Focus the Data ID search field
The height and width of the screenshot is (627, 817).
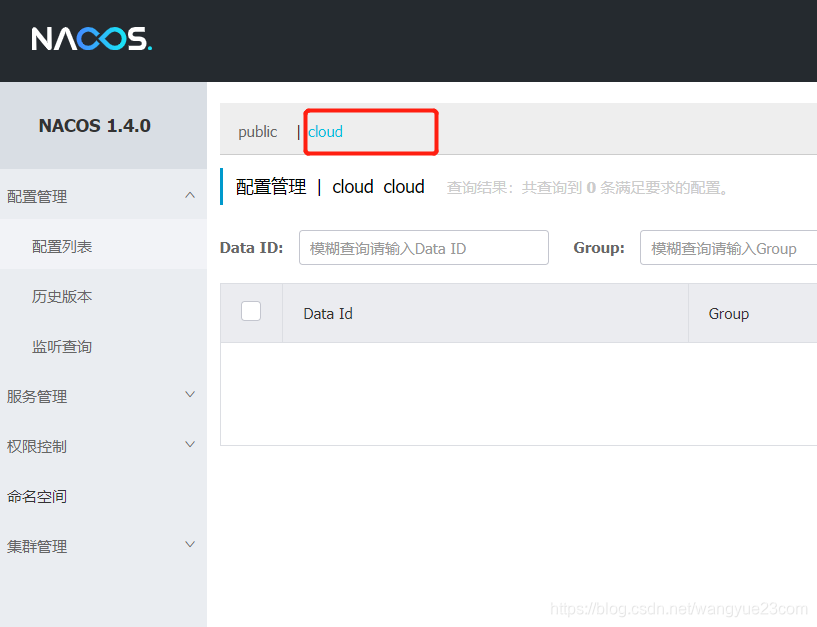point(424,248)
